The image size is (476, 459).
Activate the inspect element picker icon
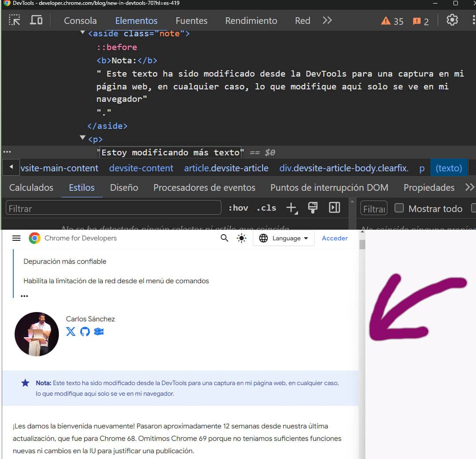(x=15, y=20)
